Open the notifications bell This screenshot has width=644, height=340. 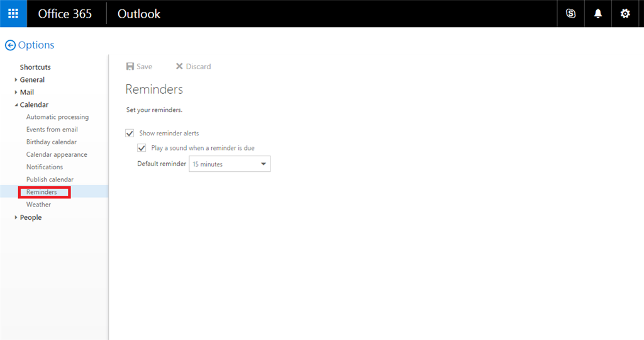click(598, 14)
